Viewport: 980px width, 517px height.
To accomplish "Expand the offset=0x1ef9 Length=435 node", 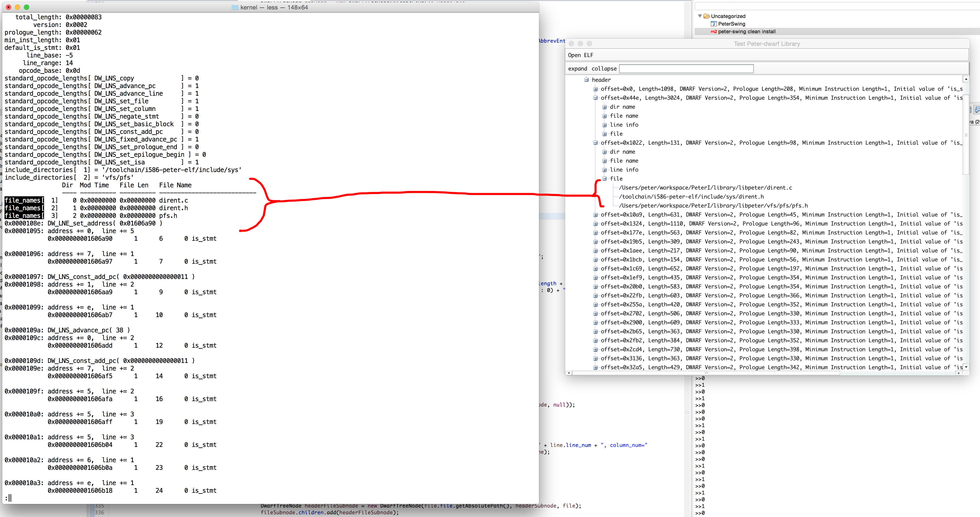I will click(595, 278).
